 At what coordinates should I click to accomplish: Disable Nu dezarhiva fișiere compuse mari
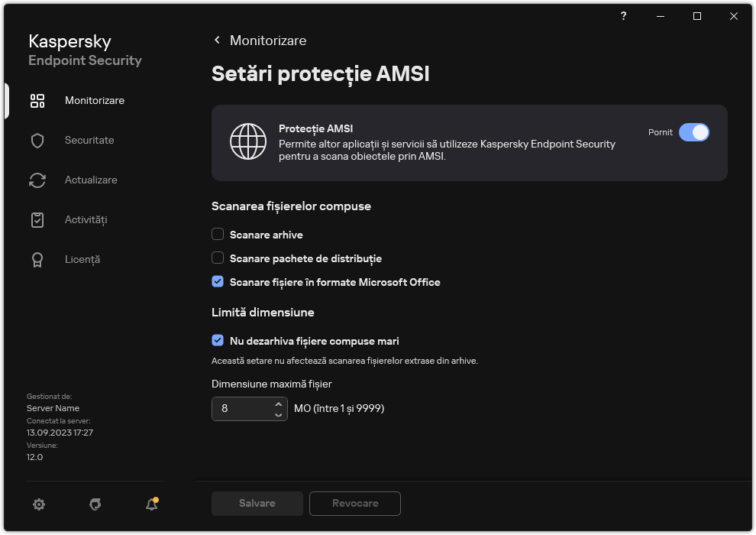218,341
